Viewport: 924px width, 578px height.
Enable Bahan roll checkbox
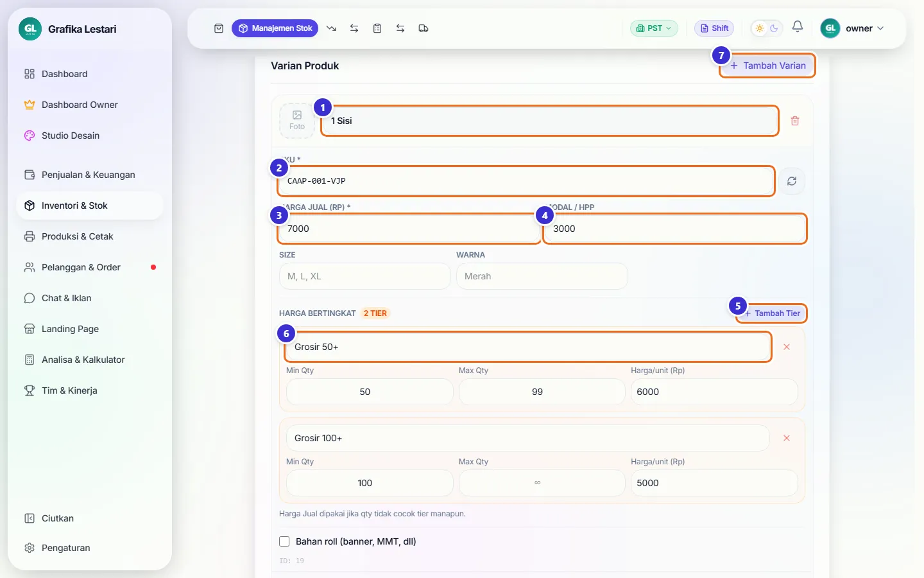(284, 541)
